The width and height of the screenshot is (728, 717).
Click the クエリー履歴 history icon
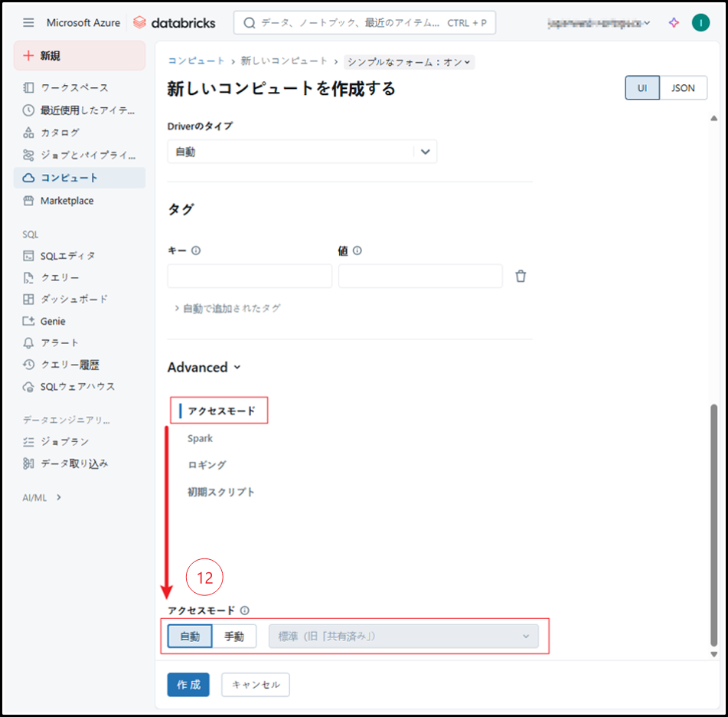(x=28, y=365)
